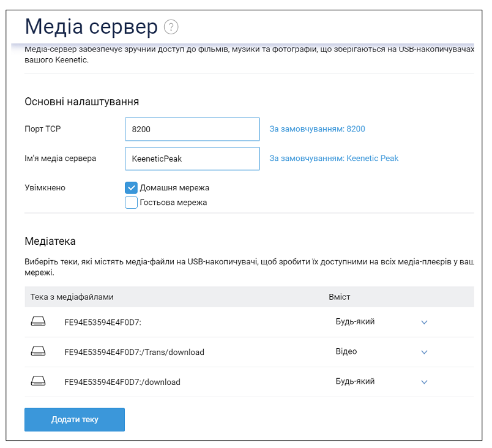
Task: Click the Відео content value
Action: [346, 351]
